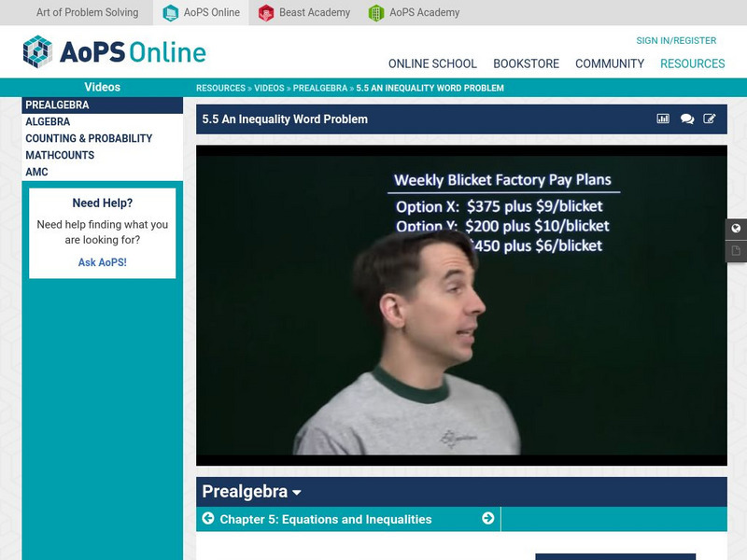Open the Community menu
The height and width of the screenshot is (560, 747).
(610, 63)
